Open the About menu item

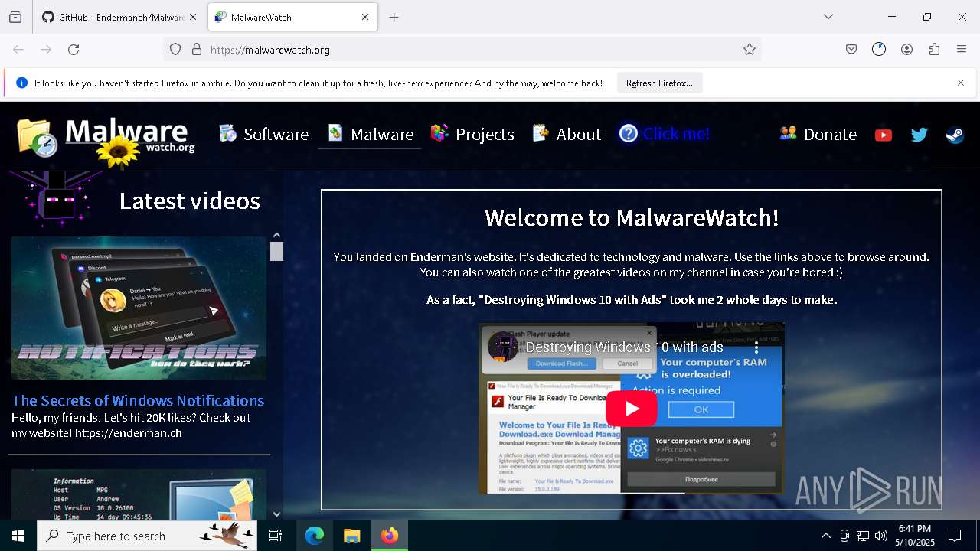567,134
